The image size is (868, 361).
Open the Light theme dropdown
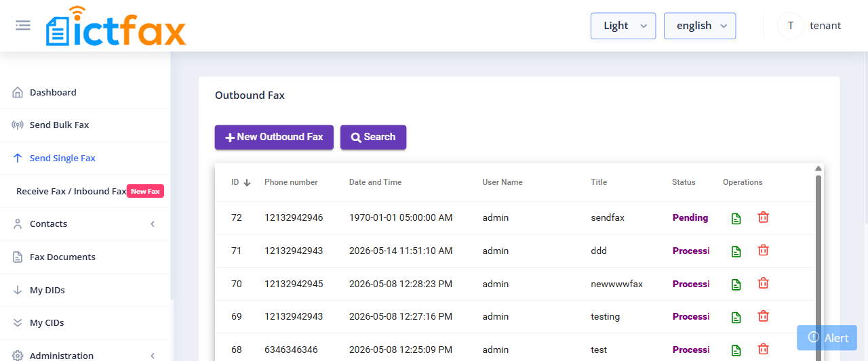[623, 26]
